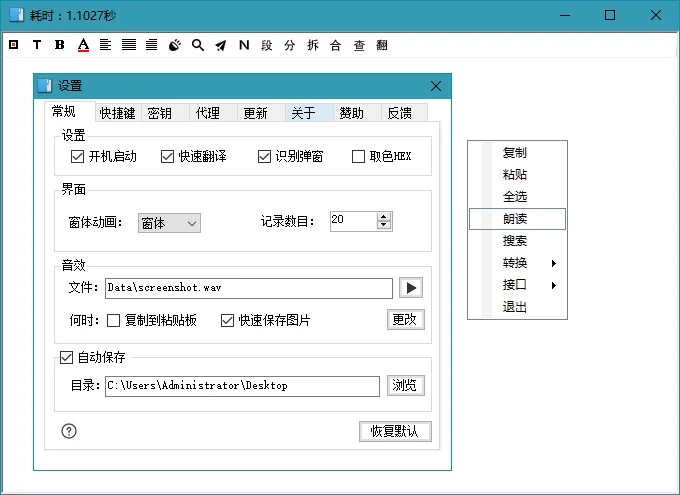
Task: Close the 设置 dialog
Action: click(436, 86)
